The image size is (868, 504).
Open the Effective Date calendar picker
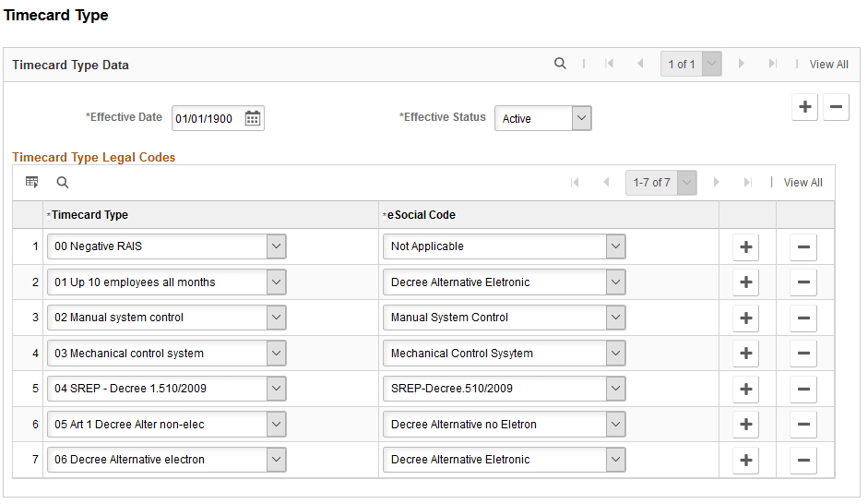253,118
